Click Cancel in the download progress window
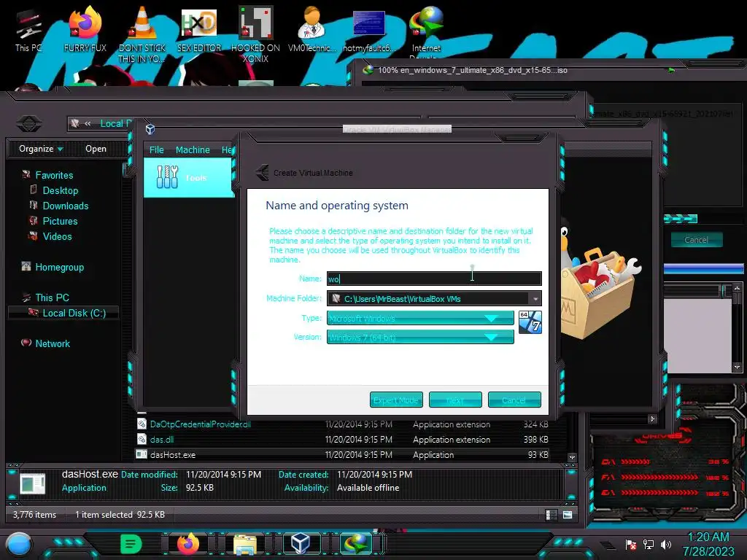747x560 pixels. (697, 239)
